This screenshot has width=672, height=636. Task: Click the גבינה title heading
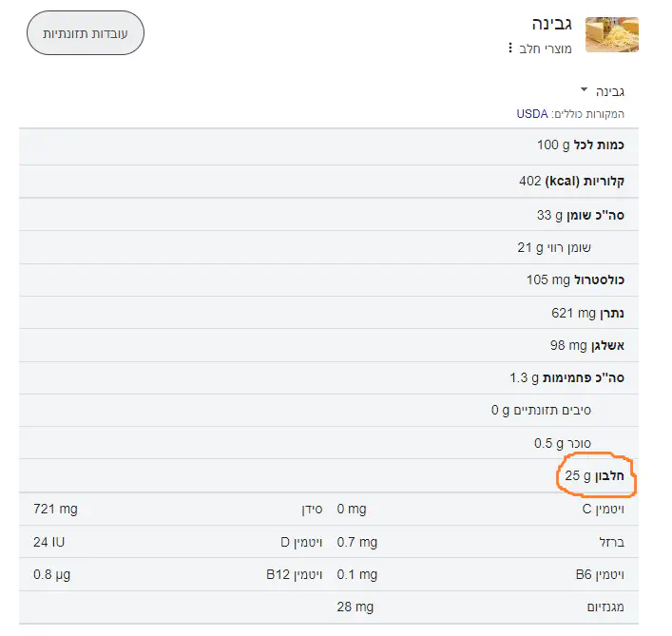pyautogui.click(x=552, y=23)
